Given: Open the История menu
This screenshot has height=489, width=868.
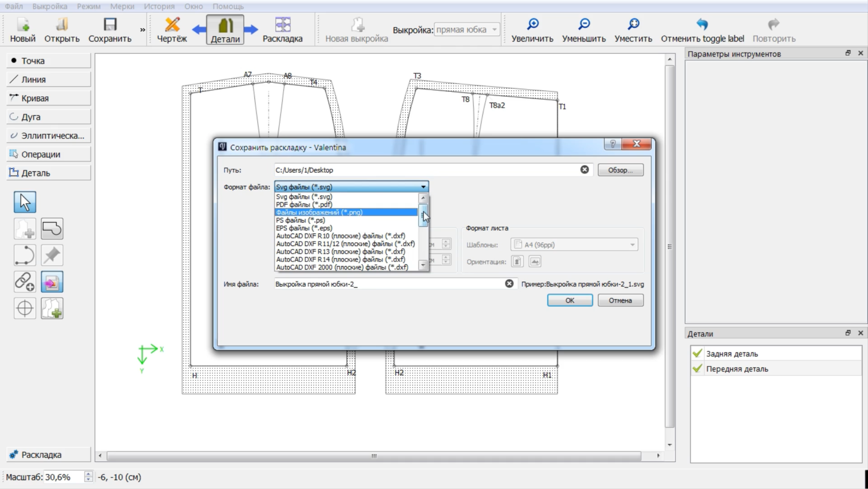Looking at the screenshot, I should [159, 6].
